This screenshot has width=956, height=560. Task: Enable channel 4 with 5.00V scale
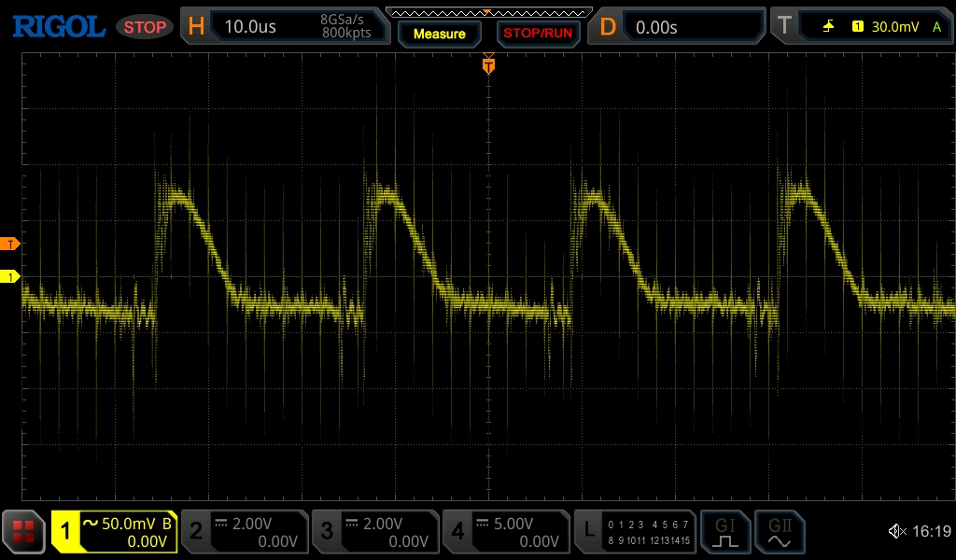click(x=505, y=532)
